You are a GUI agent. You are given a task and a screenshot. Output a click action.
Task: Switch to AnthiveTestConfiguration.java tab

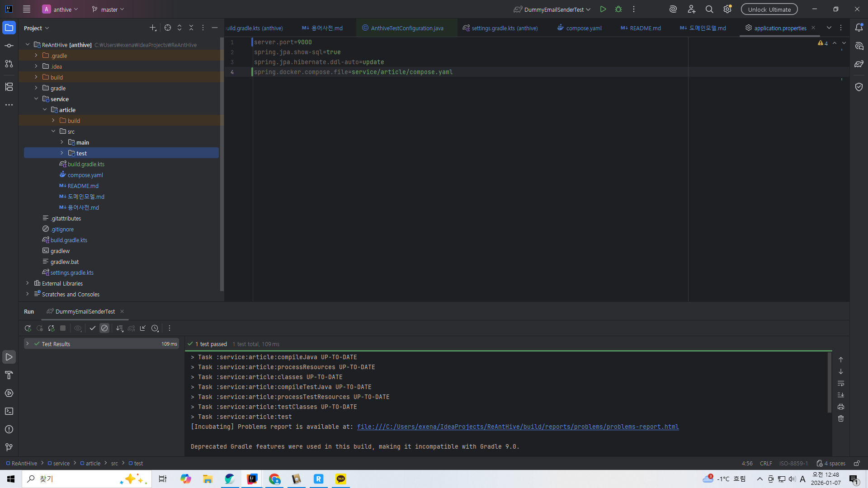406,28
